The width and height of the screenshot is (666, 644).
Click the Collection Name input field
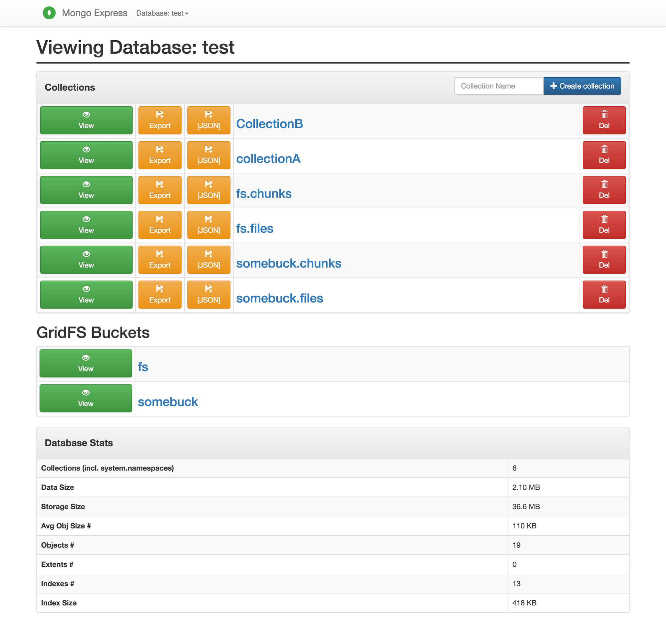(x=499, y=86)
